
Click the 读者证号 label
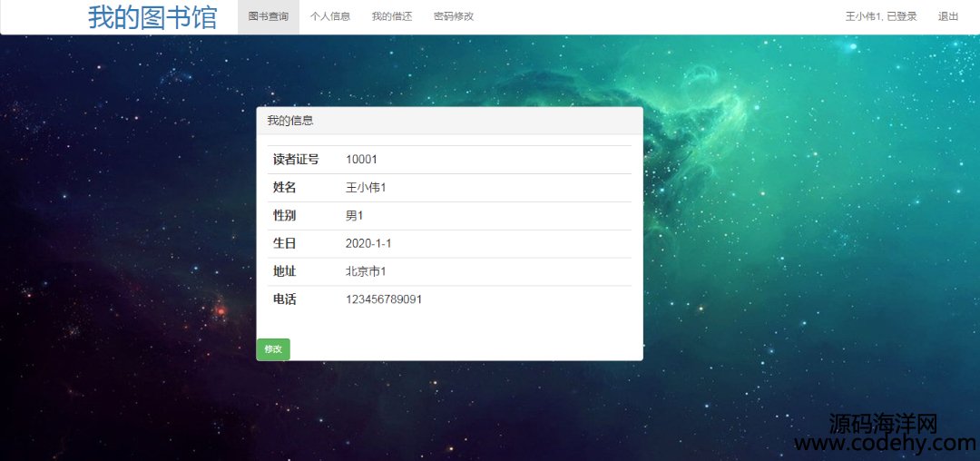tap(296, 160)
